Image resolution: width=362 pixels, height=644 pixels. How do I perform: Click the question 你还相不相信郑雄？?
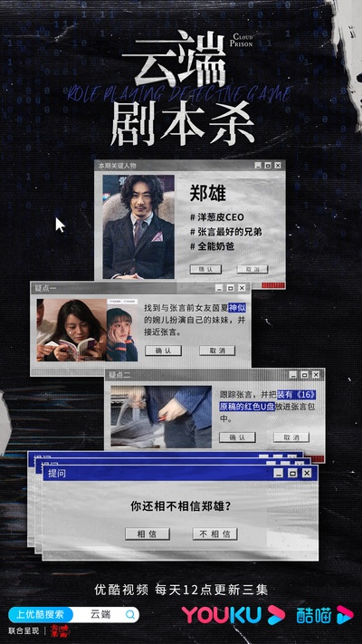pyautogui.click(x=181, y=506)
